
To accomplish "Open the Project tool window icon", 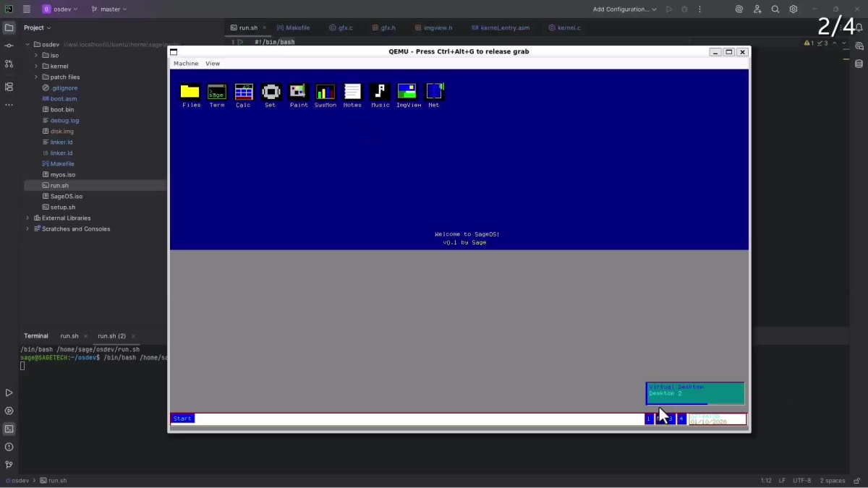I will pos(9,27).
